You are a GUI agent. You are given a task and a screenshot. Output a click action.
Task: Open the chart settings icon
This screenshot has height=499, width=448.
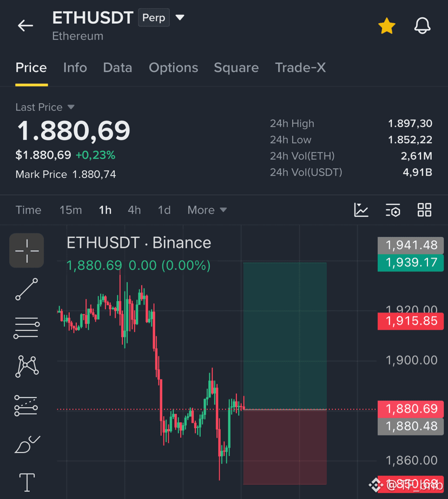point(393,210)
